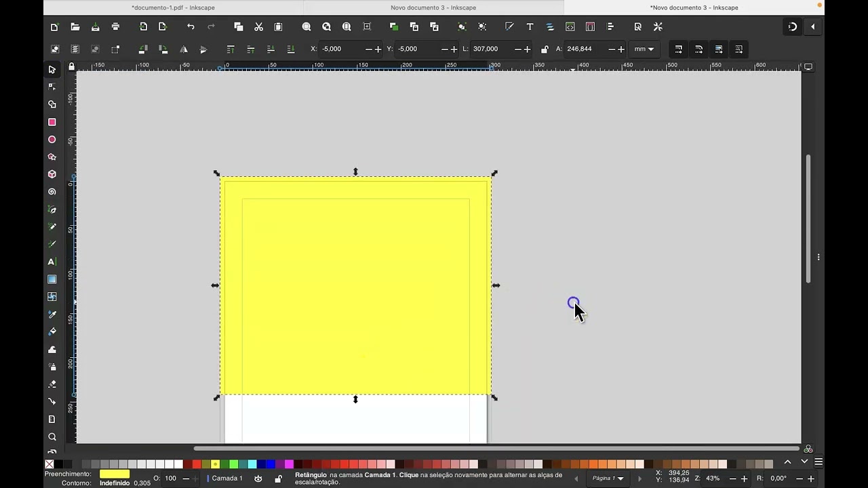Select the Spray tool
Viewport: 868px width, 488px height.
pos(52,367)
